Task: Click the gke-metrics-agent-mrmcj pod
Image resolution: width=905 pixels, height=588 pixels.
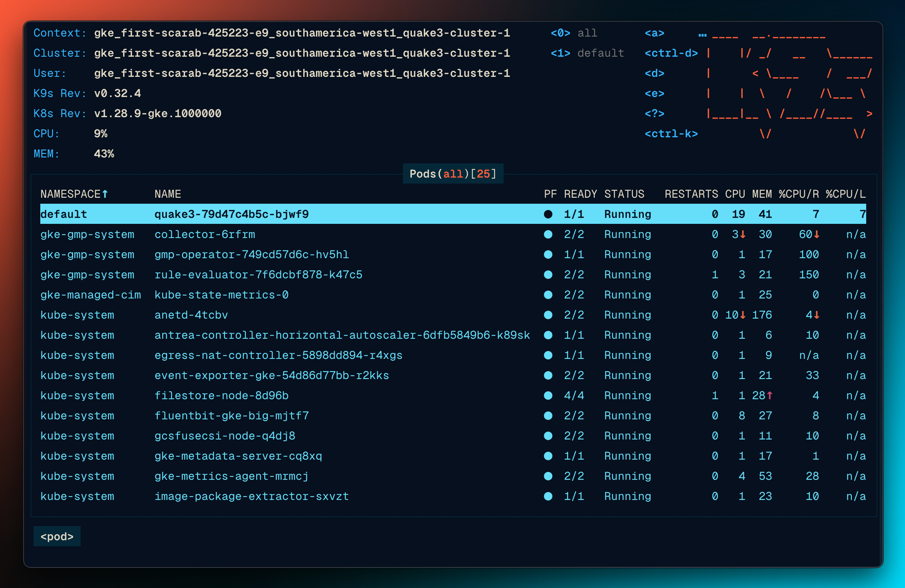Action: (x=232, y=476)
